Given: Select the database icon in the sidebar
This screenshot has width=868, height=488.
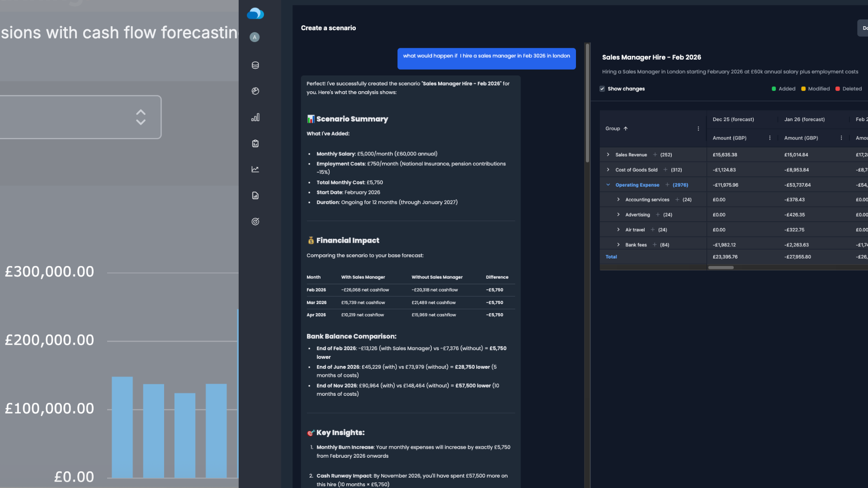Looking at the screenshot, I should point(255,65).
